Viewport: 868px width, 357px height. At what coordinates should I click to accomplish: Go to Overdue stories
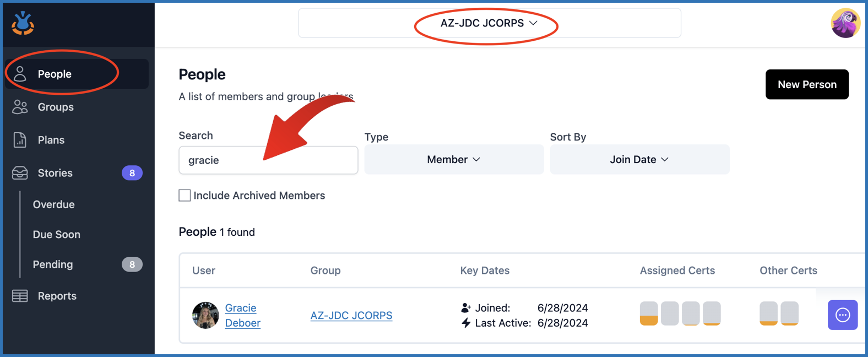point(54,204)
